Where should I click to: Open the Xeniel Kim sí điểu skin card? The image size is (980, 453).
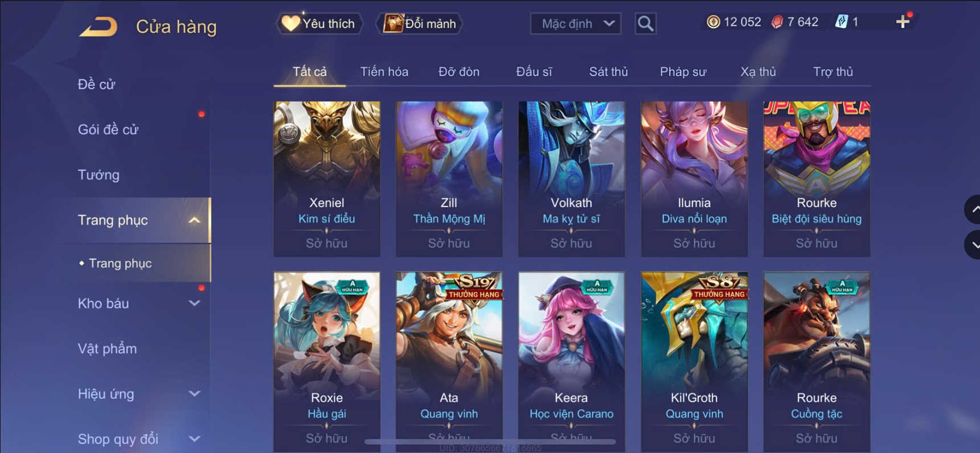pyautogui.click(x=327, y=179)
